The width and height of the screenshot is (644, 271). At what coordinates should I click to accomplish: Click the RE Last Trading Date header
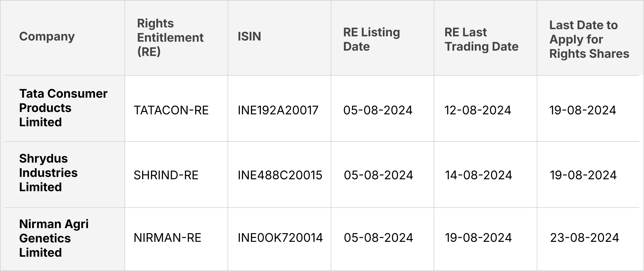point(481,39)
